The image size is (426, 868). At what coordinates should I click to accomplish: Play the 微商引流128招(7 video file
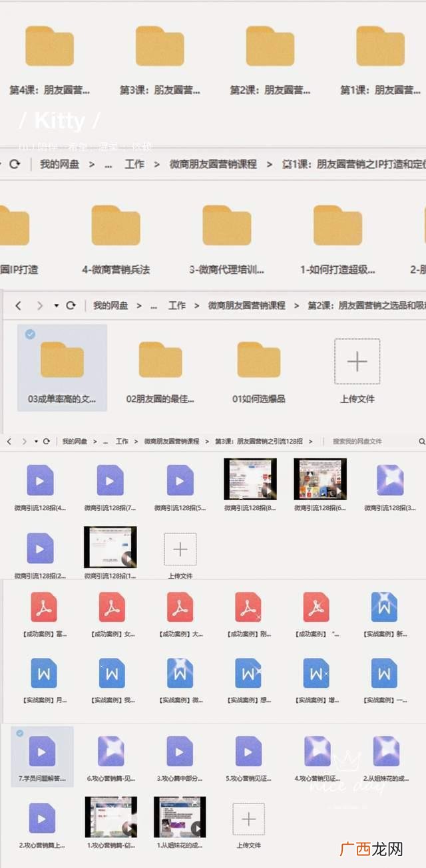(110, 480)
